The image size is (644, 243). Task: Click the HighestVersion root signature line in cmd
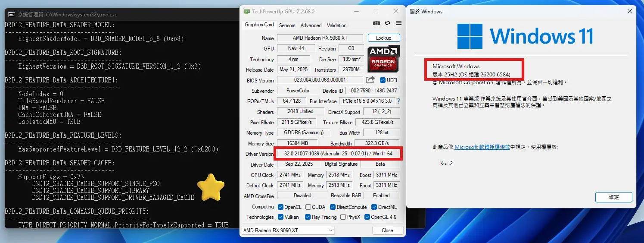click(109, 66)
